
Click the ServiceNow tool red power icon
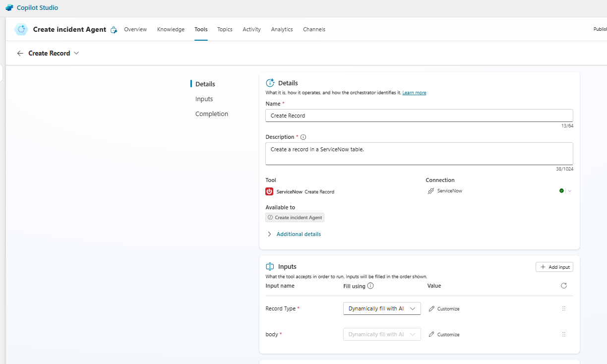click(x=269, y=191)
